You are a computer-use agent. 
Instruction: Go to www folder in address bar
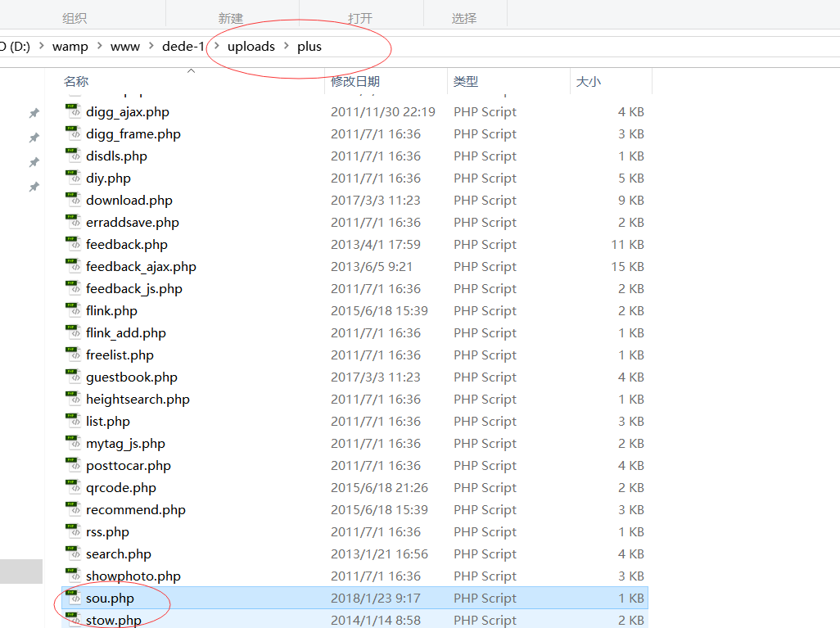[x=125, y=47]
